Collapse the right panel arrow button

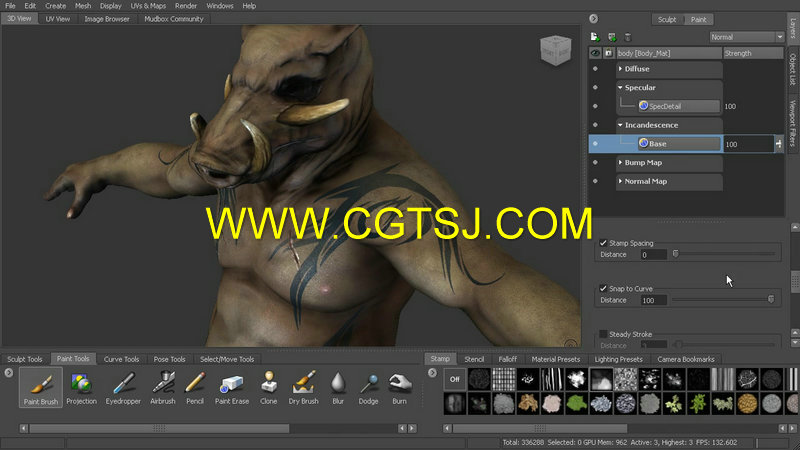593,19
